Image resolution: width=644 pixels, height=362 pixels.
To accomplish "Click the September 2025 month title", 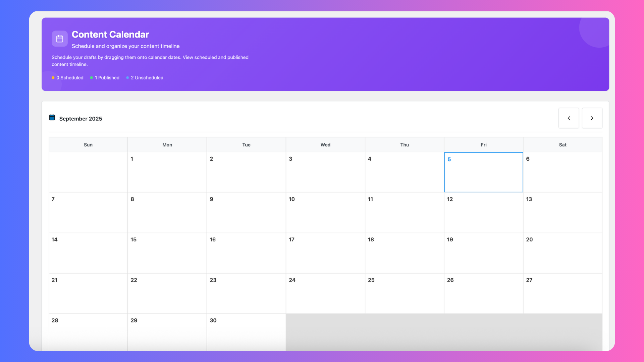I will 80,119.
